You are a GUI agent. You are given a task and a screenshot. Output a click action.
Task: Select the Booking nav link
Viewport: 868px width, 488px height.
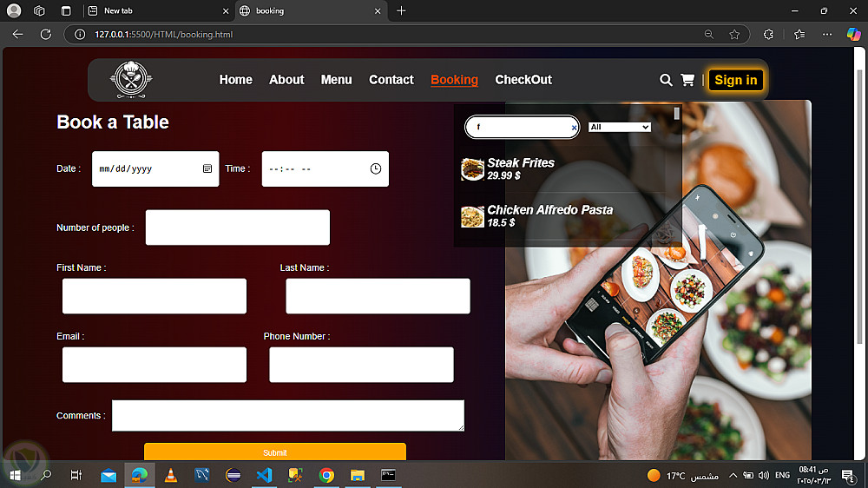(x=454, y=80)
